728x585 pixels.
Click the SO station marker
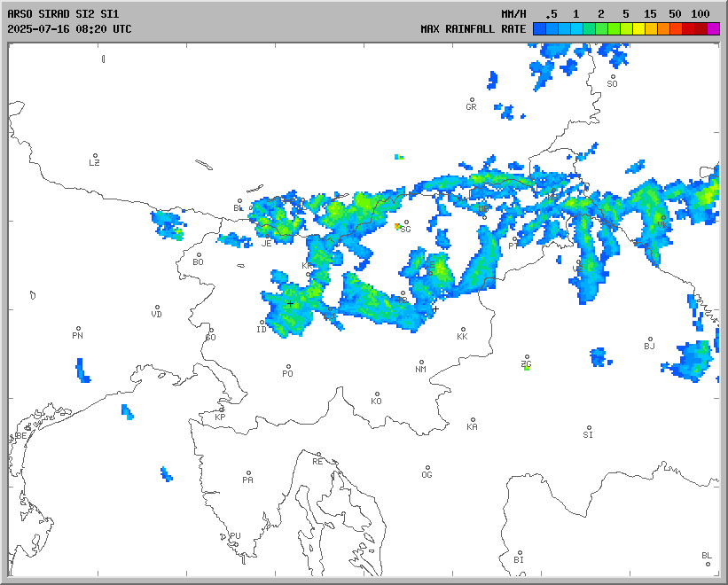612,77
